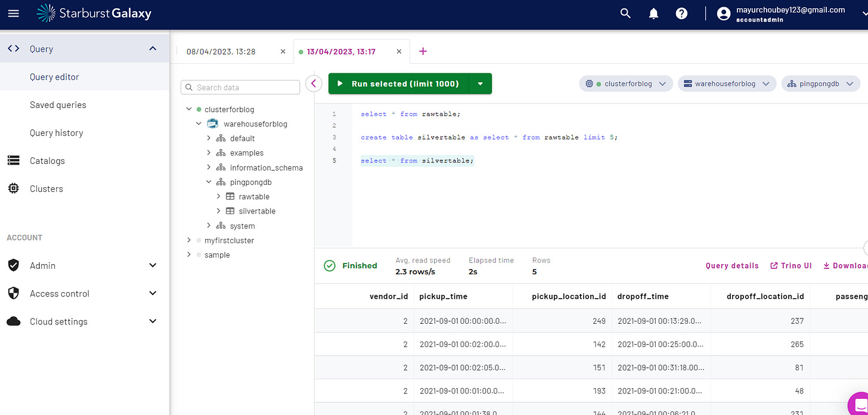
Task: Sort by dropoff_location_id column header
Action: [765, 296]
